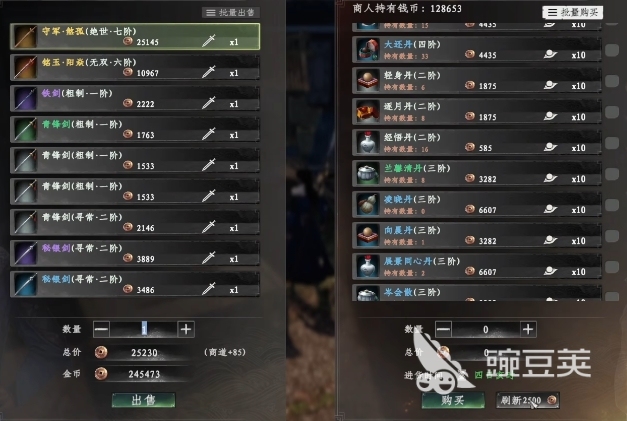Decrease the sell quantity with minus
The height and width of the screenshot is (421, 627).
[x=101, y=329]
